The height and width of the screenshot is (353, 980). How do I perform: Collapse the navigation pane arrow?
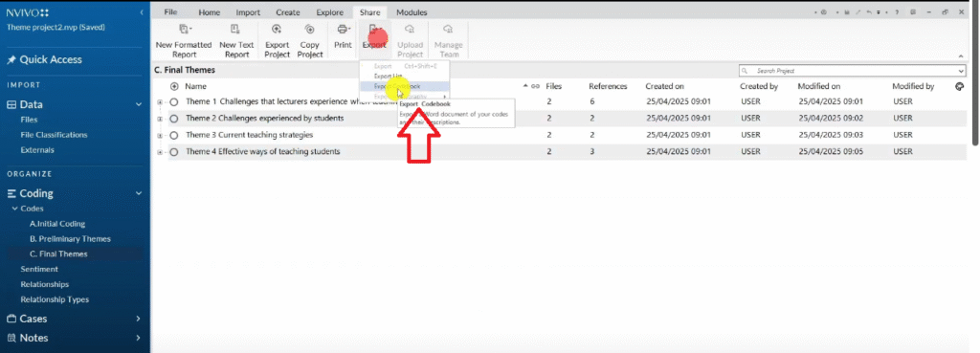[142, 12]
